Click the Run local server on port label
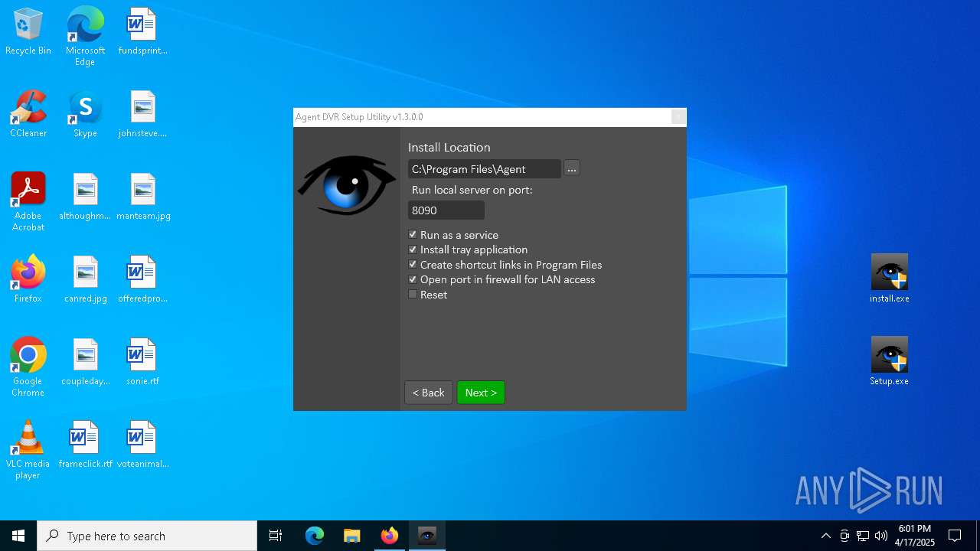980x551 pixels. 472,190
